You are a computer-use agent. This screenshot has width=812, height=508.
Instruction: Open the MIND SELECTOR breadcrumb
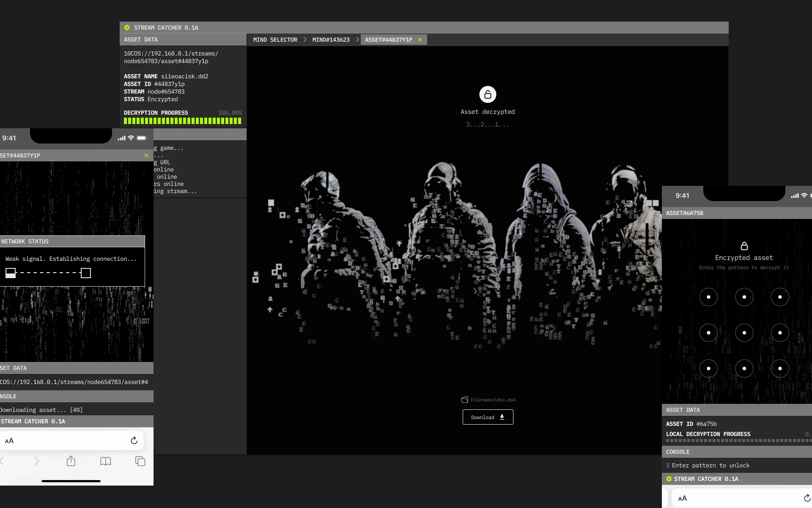click(275, 40)
